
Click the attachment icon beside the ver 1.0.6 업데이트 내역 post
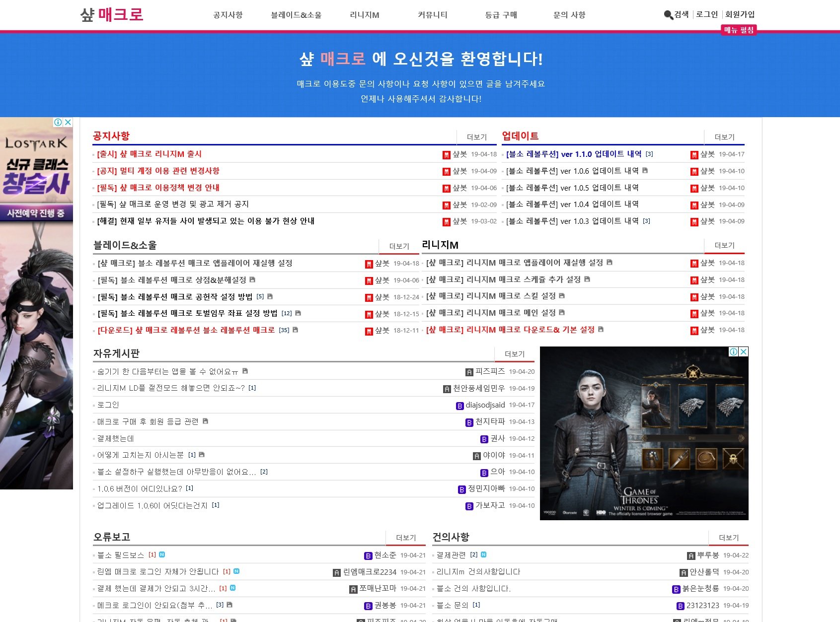point(645,170)
